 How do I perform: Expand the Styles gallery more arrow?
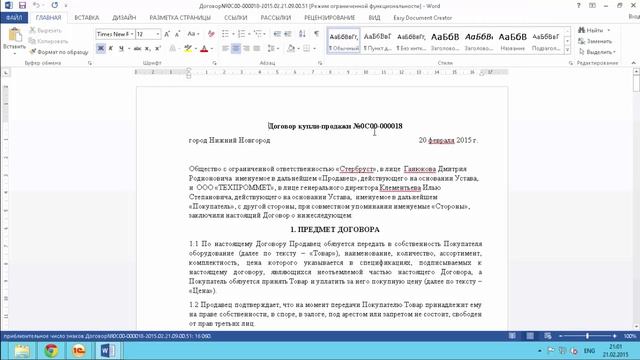(x=567, y=50)
